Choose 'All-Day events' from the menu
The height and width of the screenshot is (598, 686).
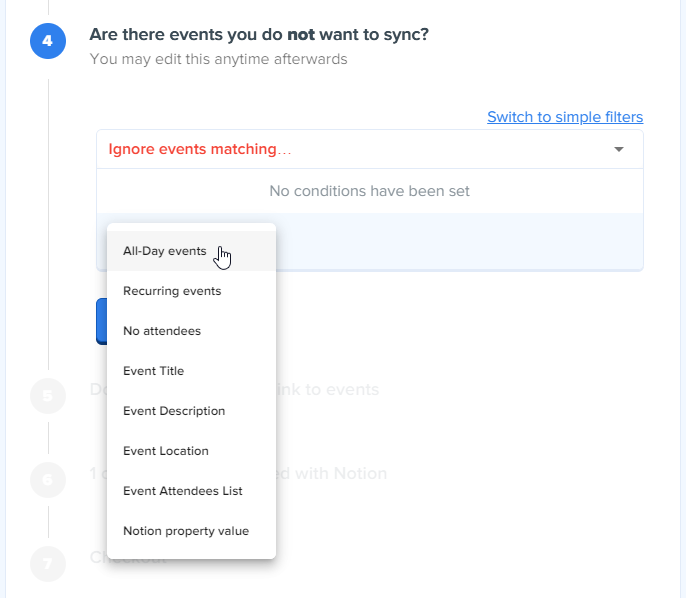(165, 251)
